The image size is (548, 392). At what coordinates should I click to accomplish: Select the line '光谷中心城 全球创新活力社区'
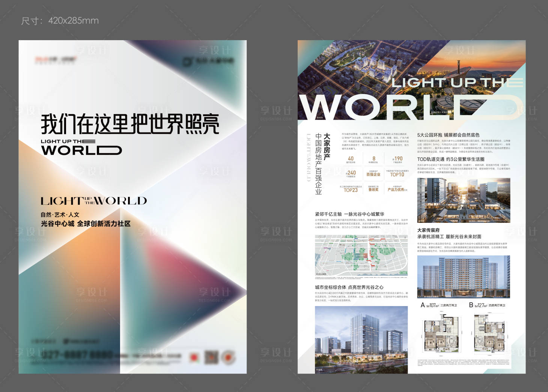pos(86,224)
